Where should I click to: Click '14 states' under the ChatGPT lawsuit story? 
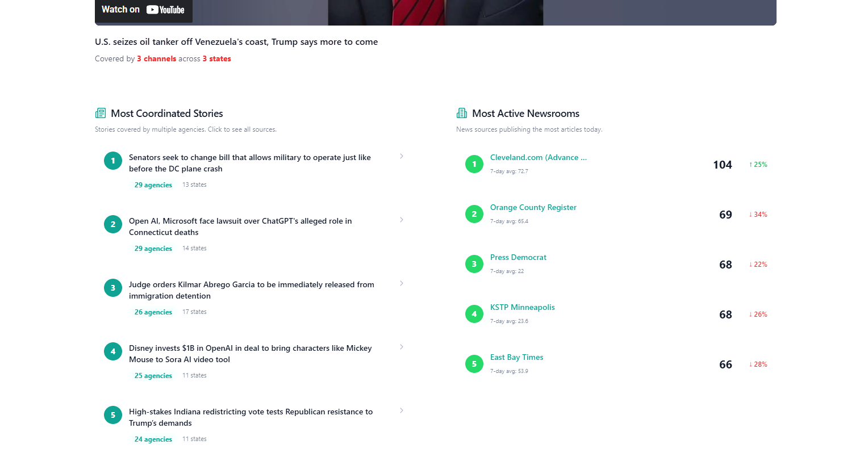pyautogui.click(x=194, y=249)
